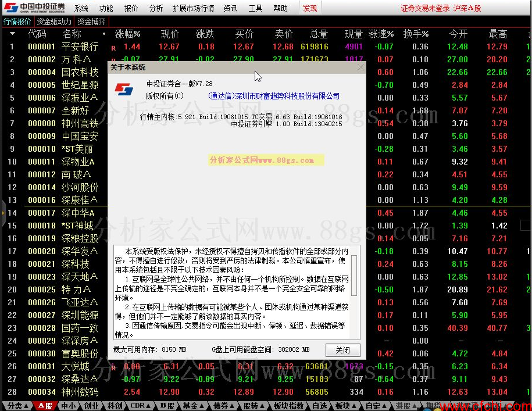
Task: Open the 帮助 menu
Action: (x=281, y=8)
